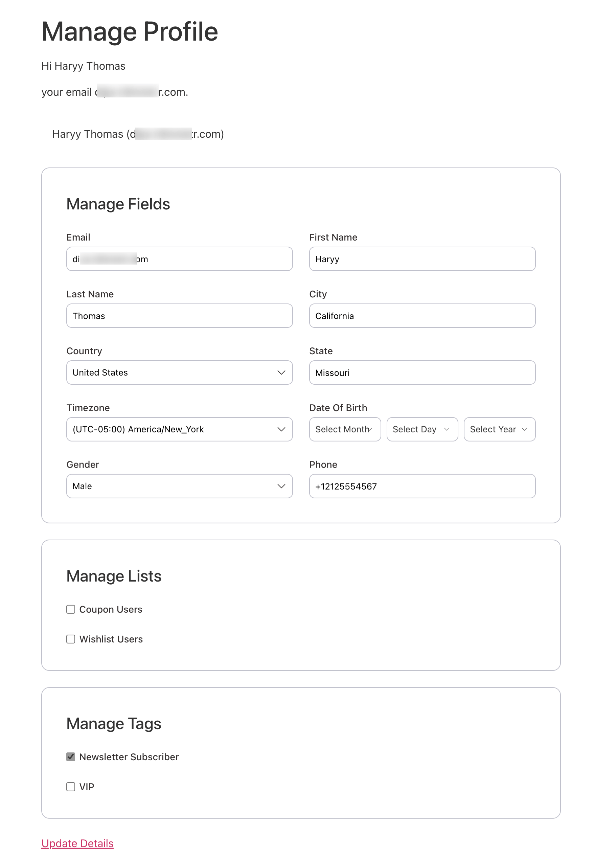Enable the VIP tag
Image resolution: width=616 pixels, height=859 pixels.
(70, 787)
